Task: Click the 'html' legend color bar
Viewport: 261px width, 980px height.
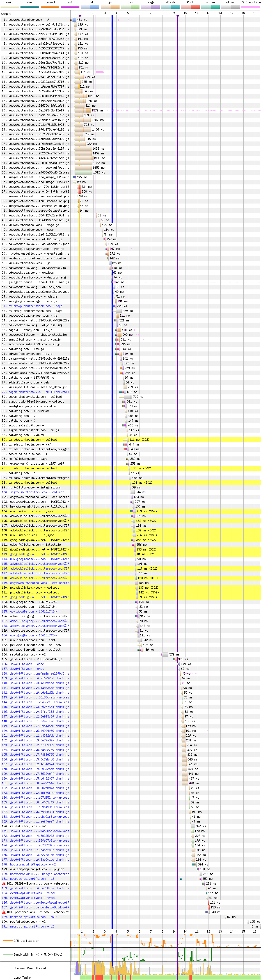Action: click(x=90, y=7)
